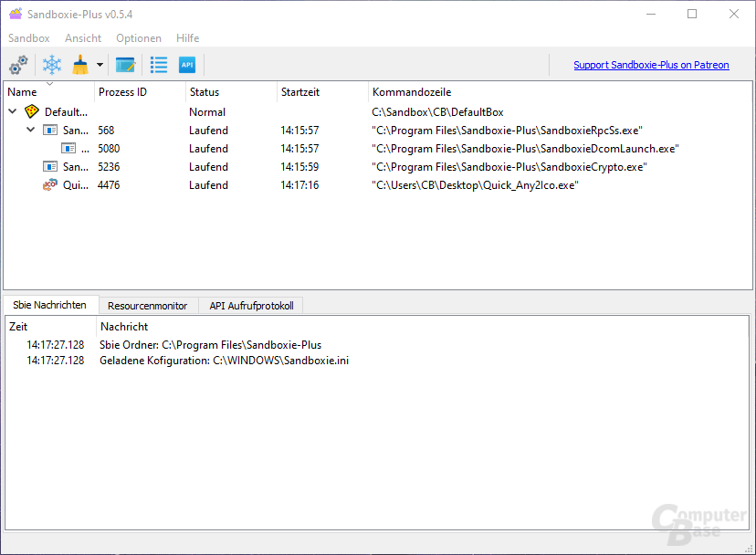Click the Zeit column header
756x555 pixels.
click(x=50, y=327)
